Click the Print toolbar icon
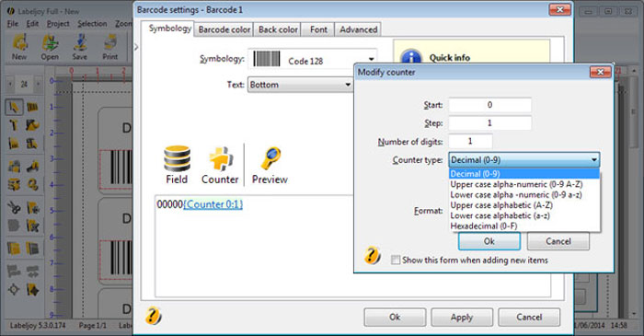This screenshot has width=644, height=336. point(110,42)
